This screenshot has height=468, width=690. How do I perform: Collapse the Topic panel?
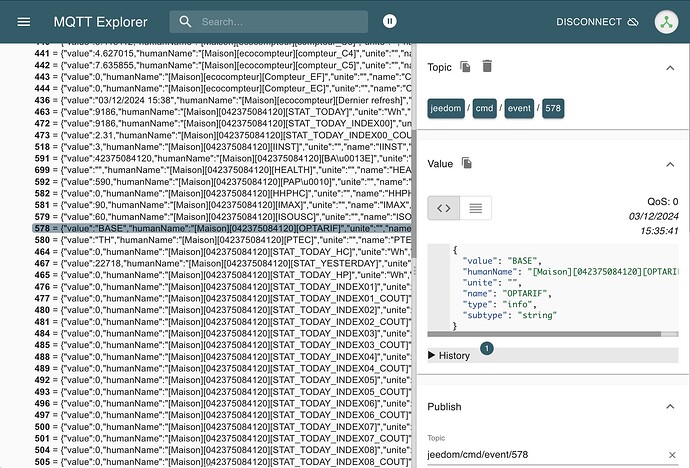click(x=669, y=67)
